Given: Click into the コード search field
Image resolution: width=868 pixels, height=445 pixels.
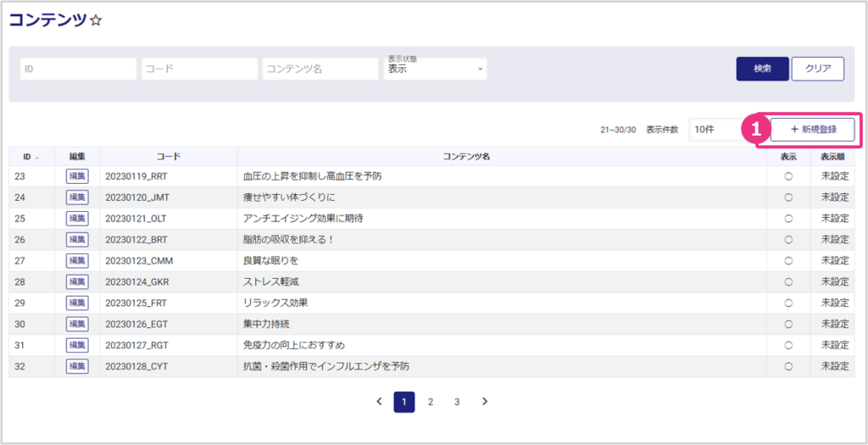Looking at the screenshot, I should coord(199,69).
